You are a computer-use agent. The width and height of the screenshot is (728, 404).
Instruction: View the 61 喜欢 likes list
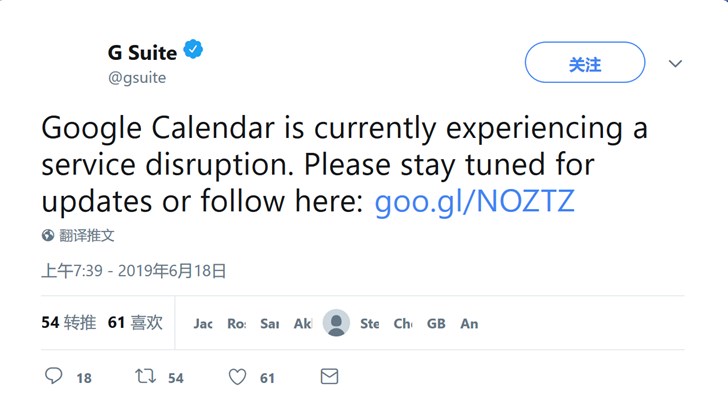coord(135,323)
